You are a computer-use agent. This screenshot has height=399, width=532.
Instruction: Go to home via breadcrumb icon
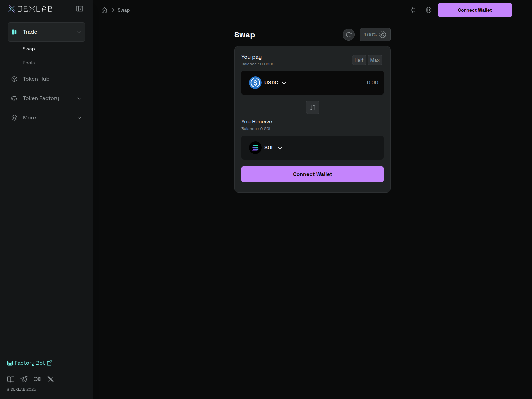(x=104, y=10)
